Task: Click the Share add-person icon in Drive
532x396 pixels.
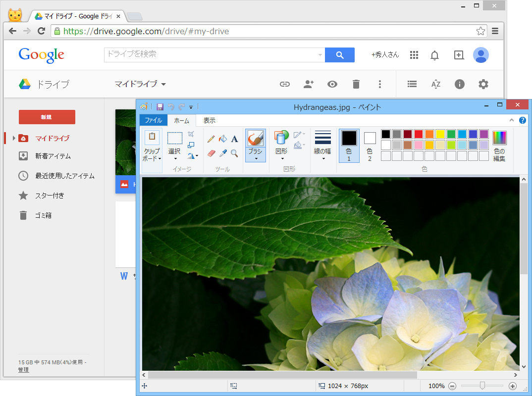Action: (x=309, y=84)
